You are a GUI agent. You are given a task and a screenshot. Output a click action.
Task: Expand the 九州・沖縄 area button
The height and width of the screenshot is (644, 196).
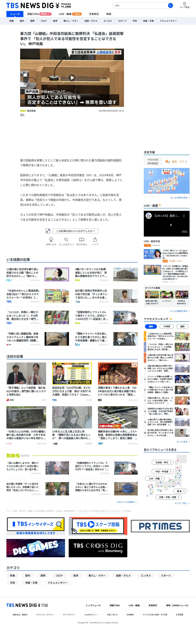[155, 478]
